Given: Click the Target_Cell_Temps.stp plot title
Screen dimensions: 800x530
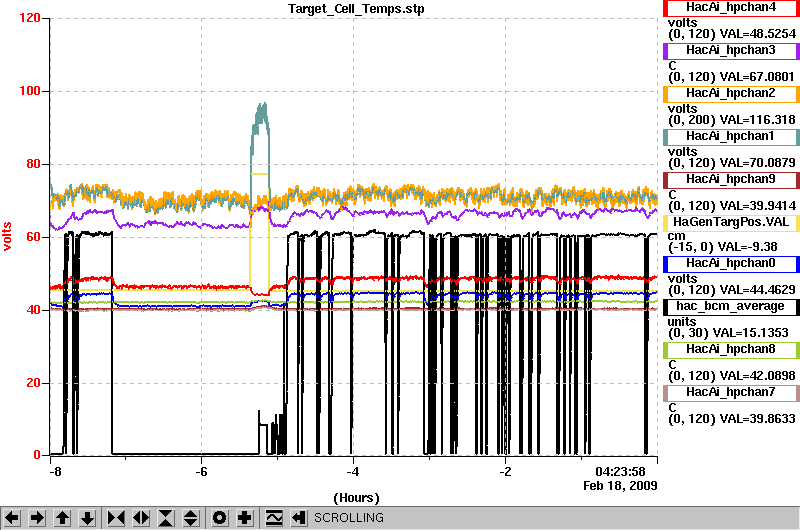Looking at the screenshot, I should click(x=356, y=9).
